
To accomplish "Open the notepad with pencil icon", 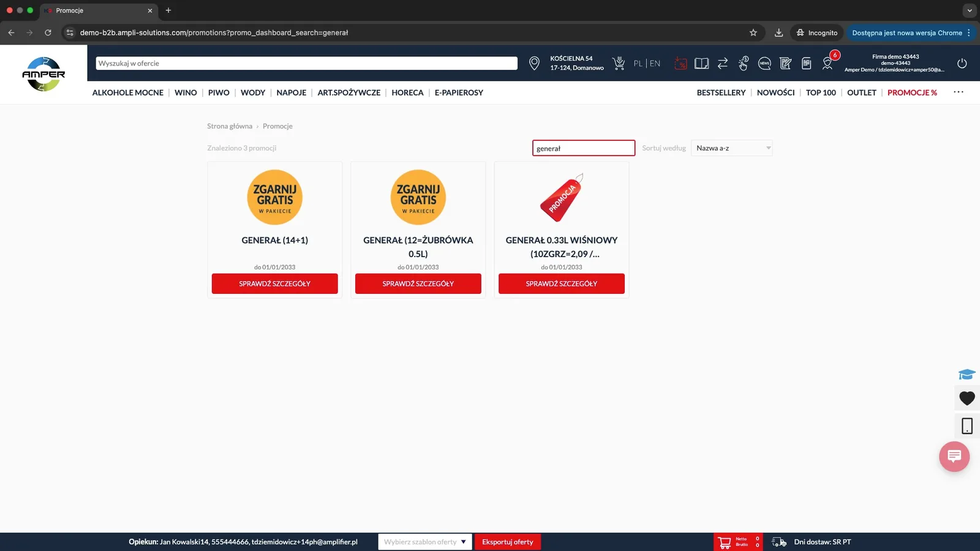I will point(786,63).
